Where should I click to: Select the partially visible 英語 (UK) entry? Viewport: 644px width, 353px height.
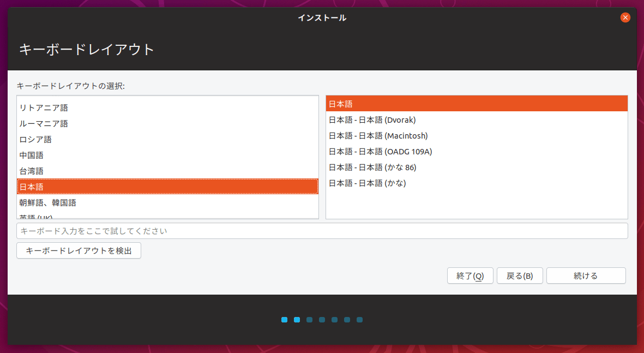tap(167, 216)
